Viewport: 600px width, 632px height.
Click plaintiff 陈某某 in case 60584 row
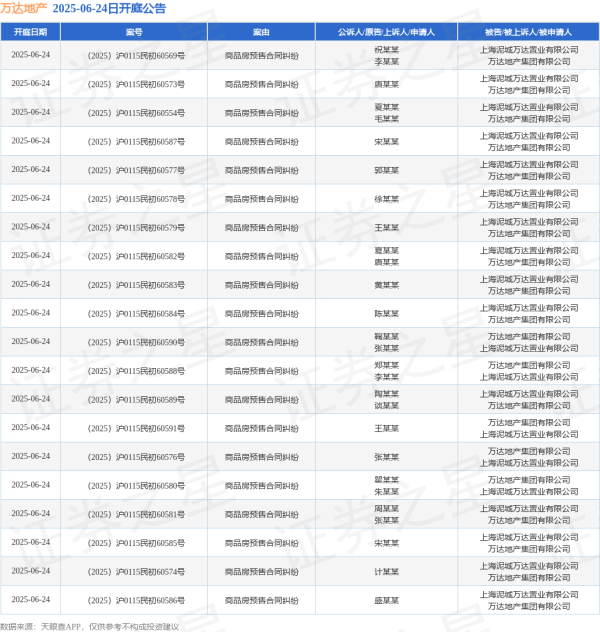pos(386,313)
